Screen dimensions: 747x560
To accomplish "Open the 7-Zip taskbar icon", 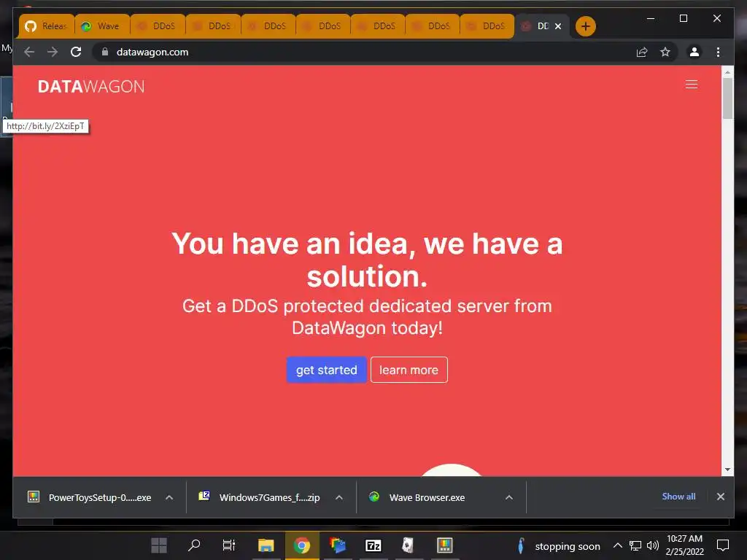I will [x=373, y=545].
